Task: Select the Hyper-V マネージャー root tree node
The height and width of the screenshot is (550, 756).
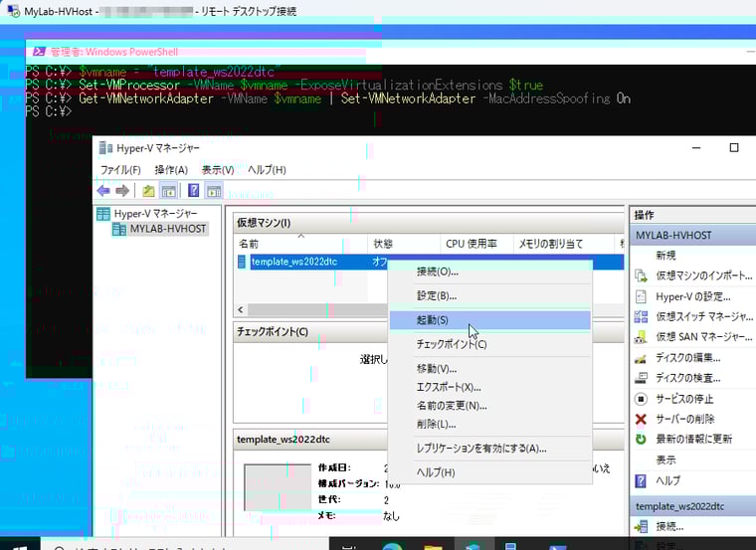Action: pyautogui.click(x=155, y=214)
